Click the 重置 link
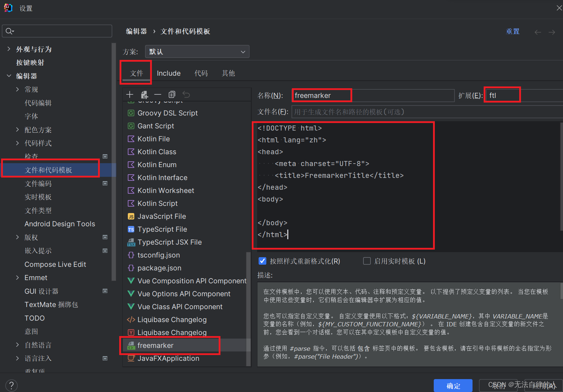The width and height of the screenshot is (563, 392). [x=513, y=32]
